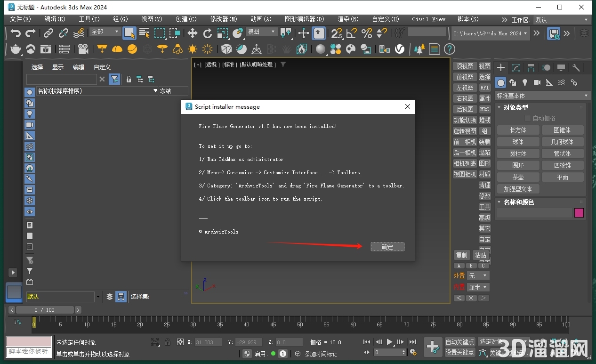The height and width of the screenshot is (364, 596).
Task: Select the Unlink selection icon
Action: tap(64, 33)
